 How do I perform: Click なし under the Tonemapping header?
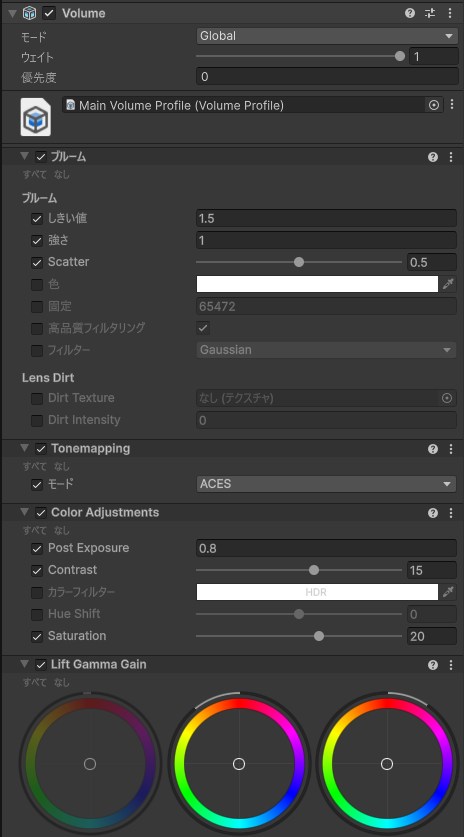(61, 467)
